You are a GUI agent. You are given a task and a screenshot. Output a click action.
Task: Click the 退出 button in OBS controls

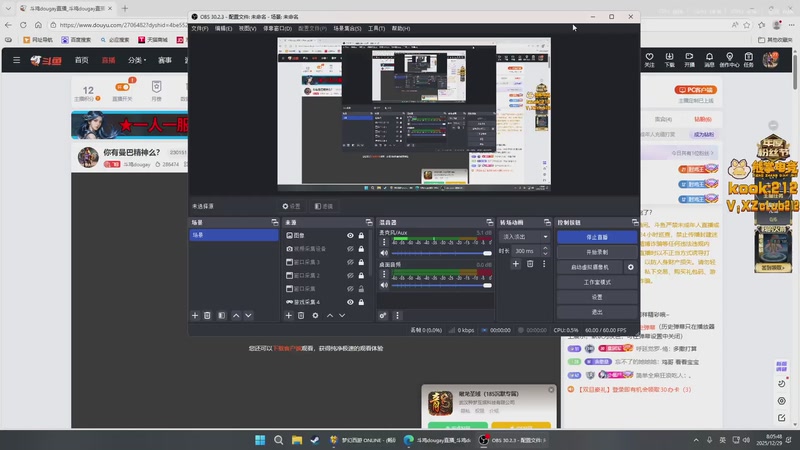click(x=597, y=312)
